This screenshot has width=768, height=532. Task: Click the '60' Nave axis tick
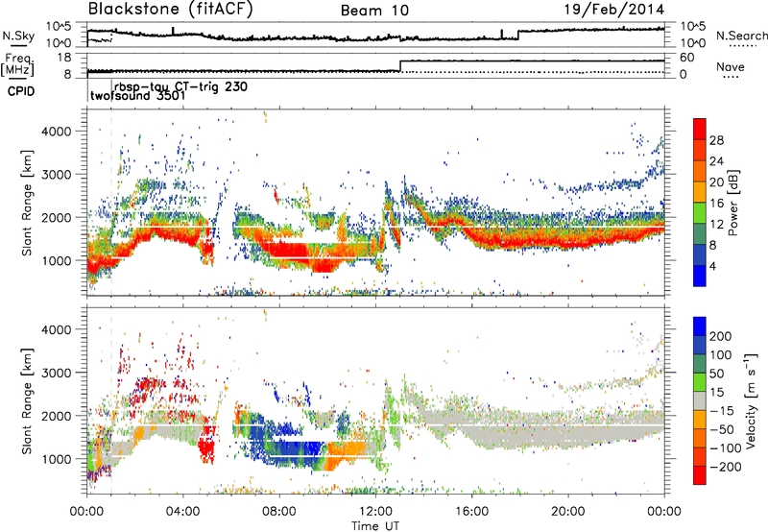tap(687, 58)
